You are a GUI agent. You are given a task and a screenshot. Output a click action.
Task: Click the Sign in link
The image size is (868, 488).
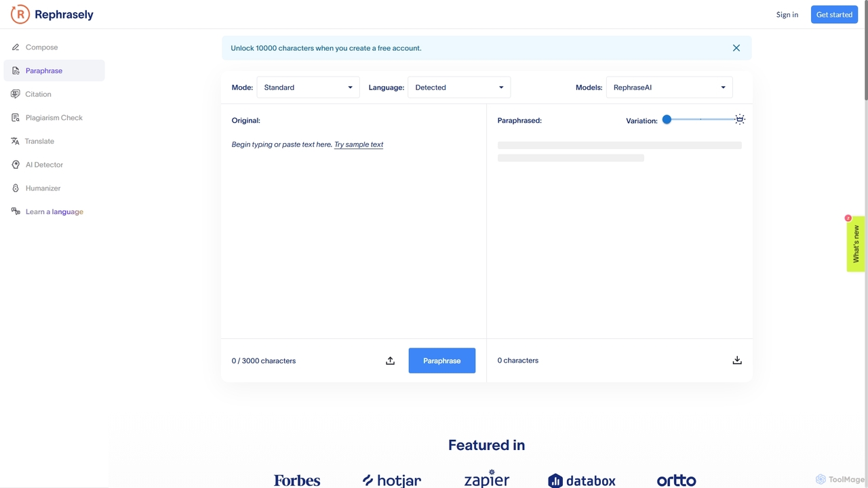point(787,14)
